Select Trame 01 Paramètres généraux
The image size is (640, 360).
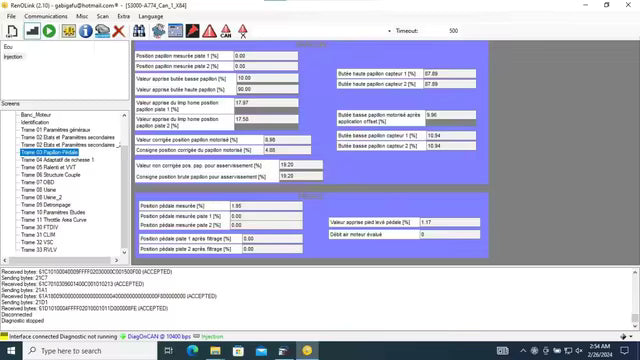click(x=56, y=130)
